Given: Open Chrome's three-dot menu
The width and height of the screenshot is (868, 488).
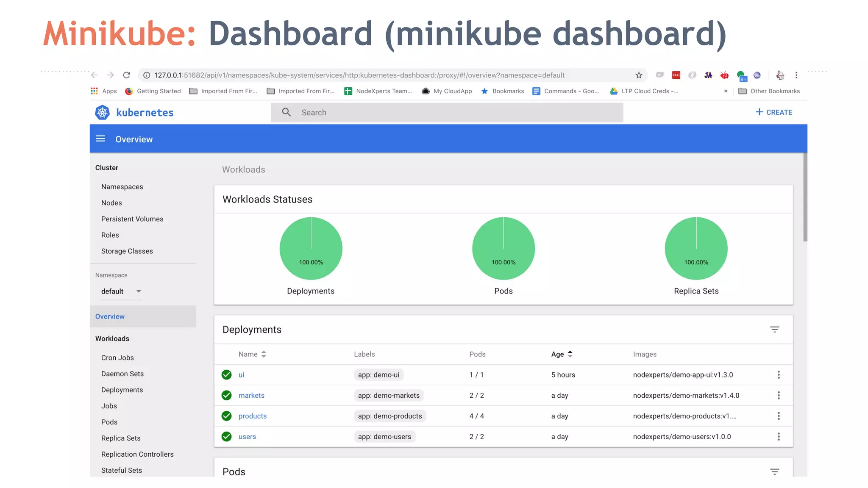Looking at the screenshot, I should coord(796,75).
